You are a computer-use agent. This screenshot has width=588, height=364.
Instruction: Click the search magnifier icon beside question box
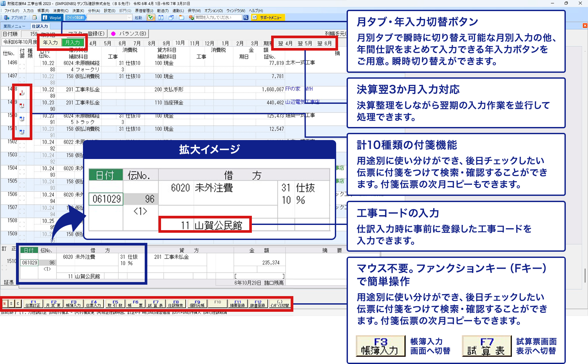pos(246,18)
